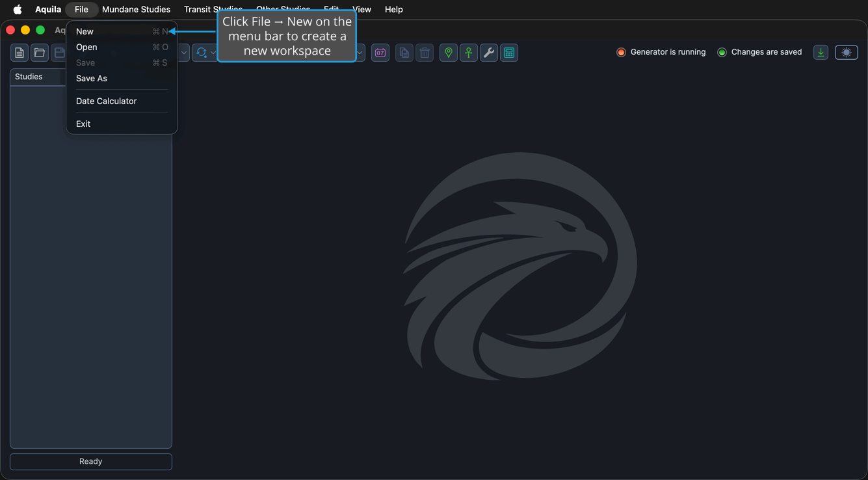
Task: Click the 'Changes are saved' status text
Action: (x=767, y=52)
